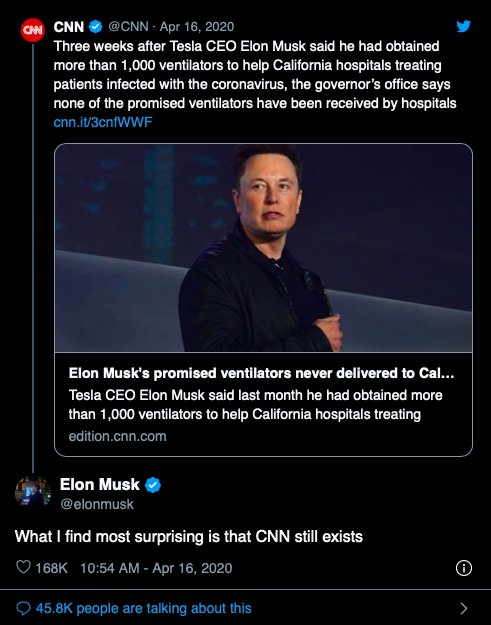Click the edition.cnn.com domain text
This screenshot has width=491, height=625.
(x=117, y=436)
